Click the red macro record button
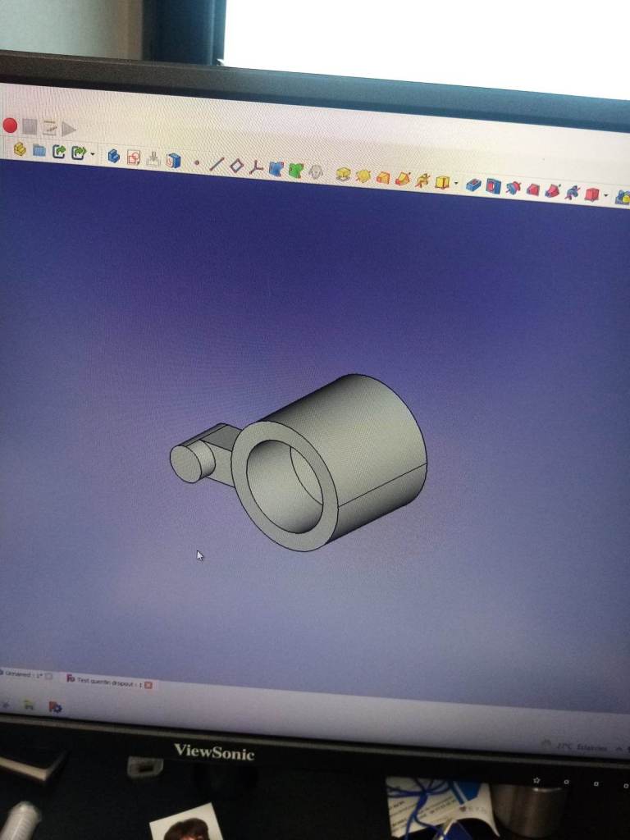This screenshot has width=630, height=840. coord(10,126)
